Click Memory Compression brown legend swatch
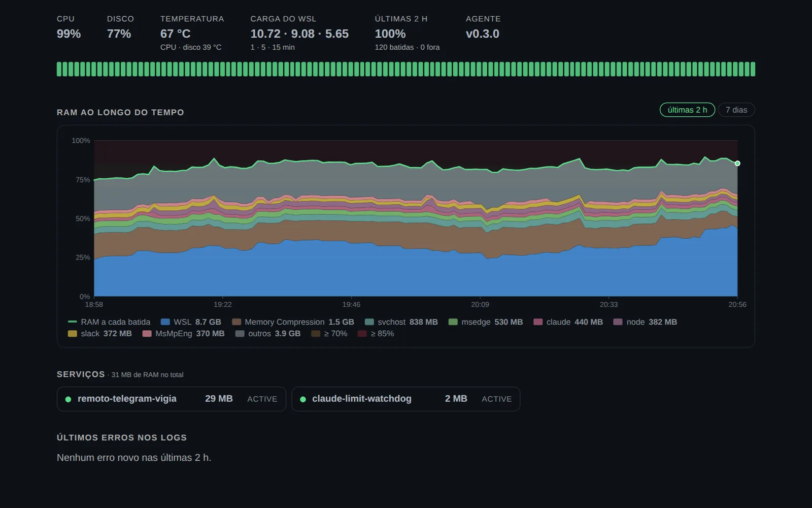The image size is (812, 508). (x=236, y=322)
